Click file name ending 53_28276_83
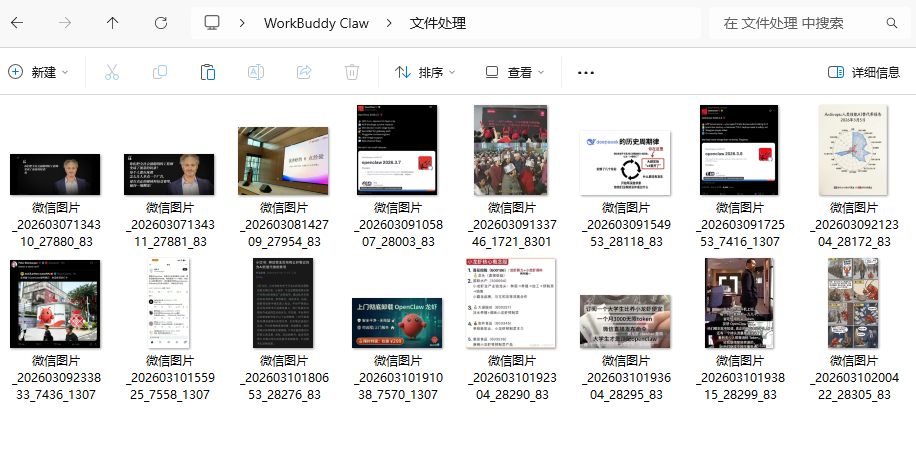 (x=283, y=378)
